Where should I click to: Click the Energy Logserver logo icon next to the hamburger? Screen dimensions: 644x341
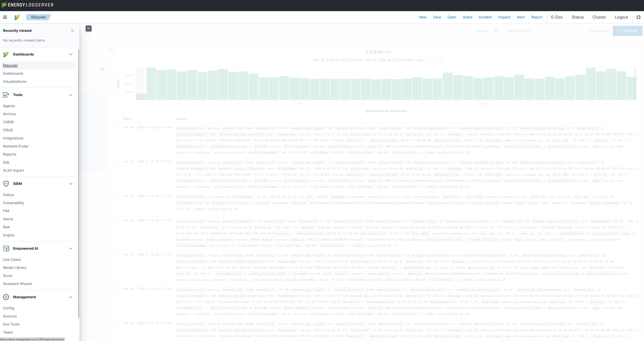click(x=17, y=17)
